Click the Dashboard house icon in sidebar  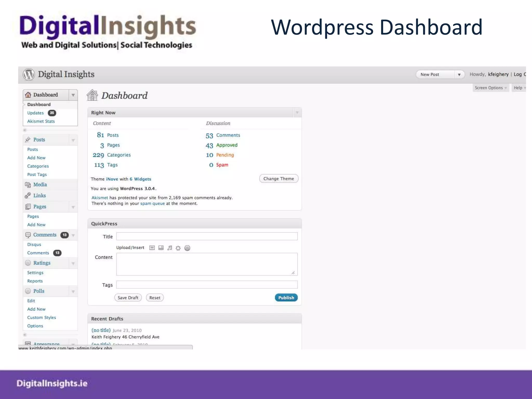click(x=28, y=95)
